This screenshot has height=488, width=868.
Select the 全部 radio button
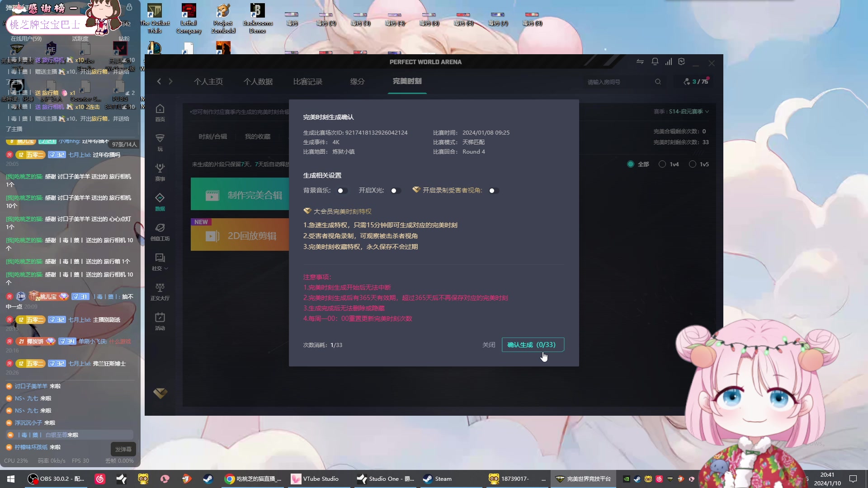click(631, 164)
